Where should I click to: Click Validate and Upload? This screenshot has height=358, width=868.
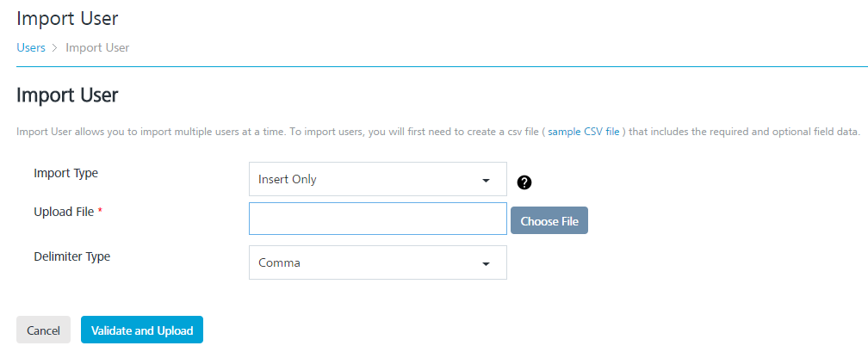point(142,330)
